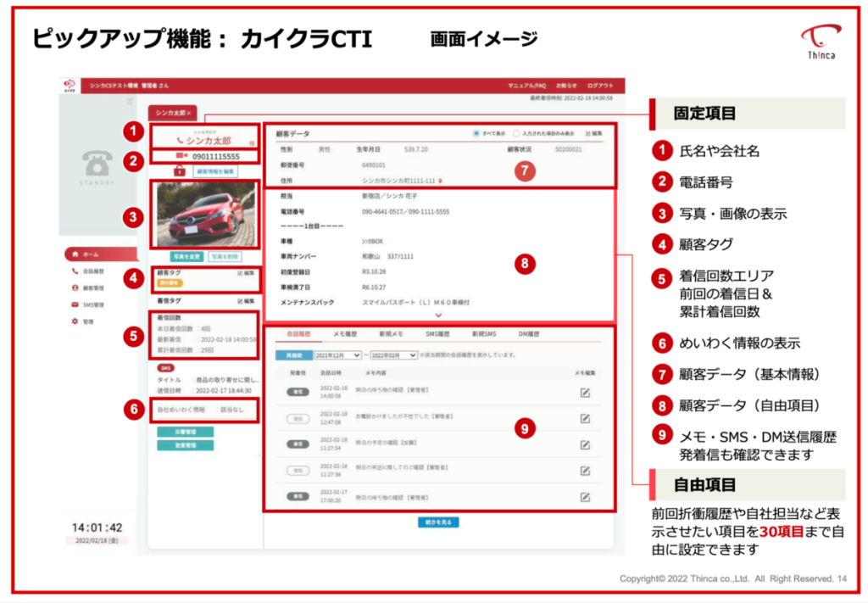Click the red SMS badge icon
Viewport: 868px width, 603px height.
tap(165, 368)
